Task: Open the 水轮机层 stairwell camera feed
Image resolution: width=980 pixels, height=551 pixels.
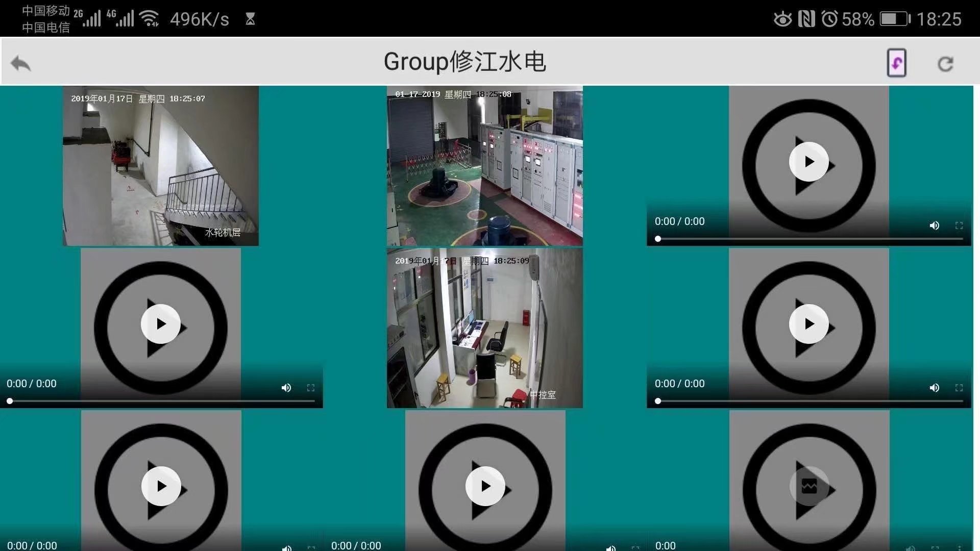Action: coord(160,166)
